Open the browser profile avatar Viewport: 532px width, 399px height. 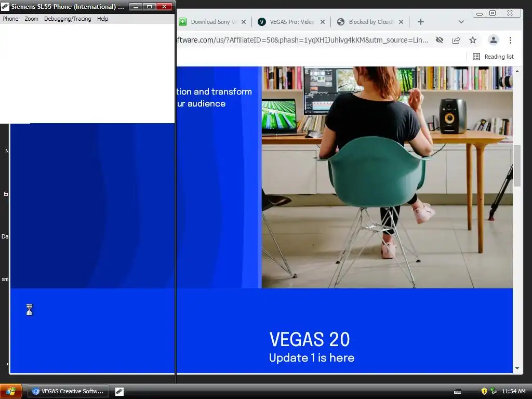(494, 40)
